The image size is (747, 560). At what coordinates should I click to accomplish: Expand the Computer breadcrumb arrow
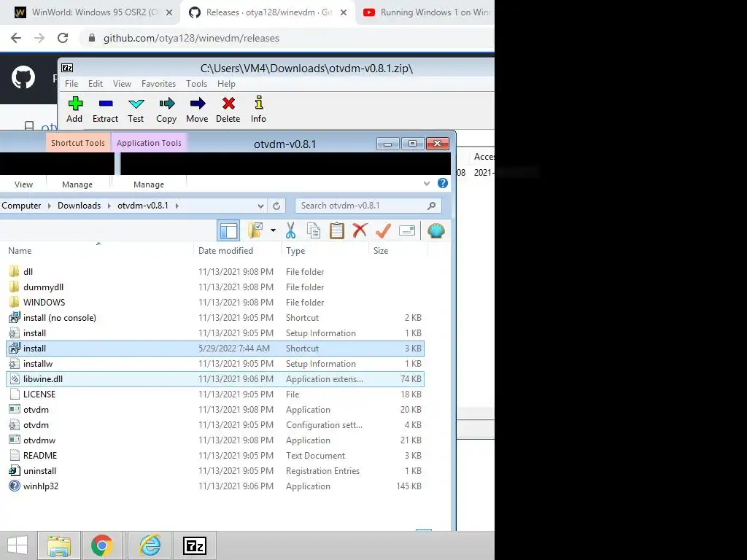pyautogui.click(x=49, y=206)
